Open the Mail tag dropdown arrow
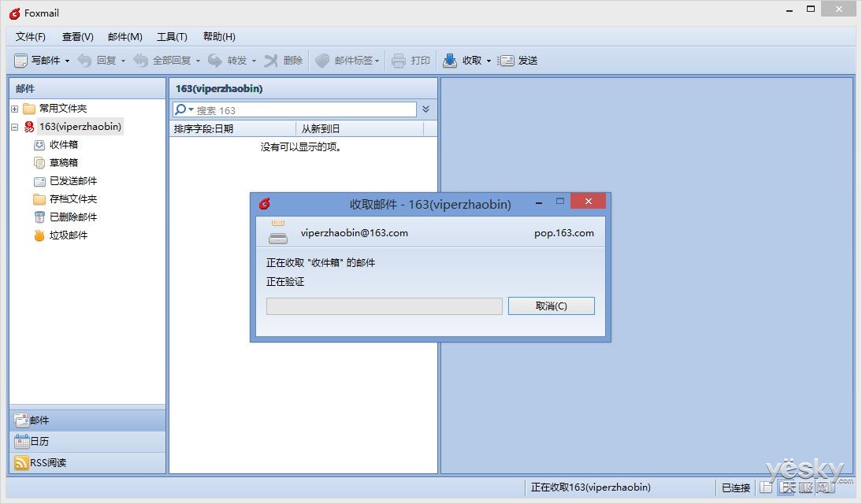The width and height of the screenshot is (862, 504). click(x=377, y=61)
